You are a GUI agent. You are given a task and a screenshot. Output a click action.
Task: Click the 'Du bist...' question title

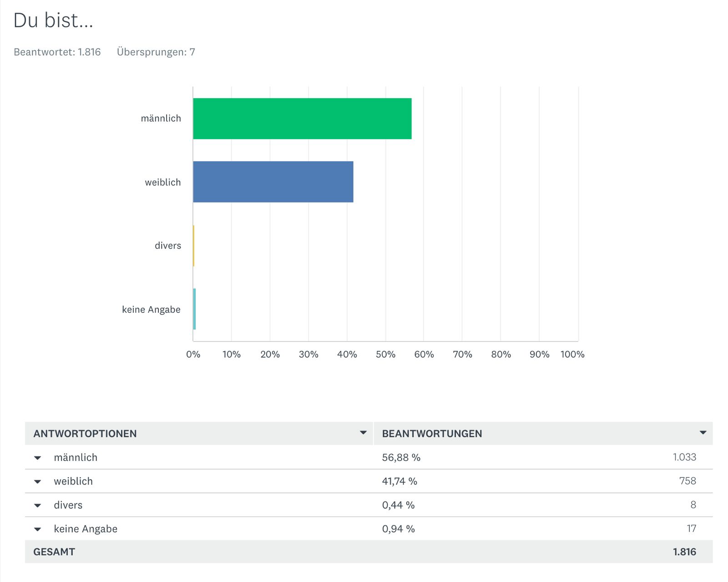point(53,20)
